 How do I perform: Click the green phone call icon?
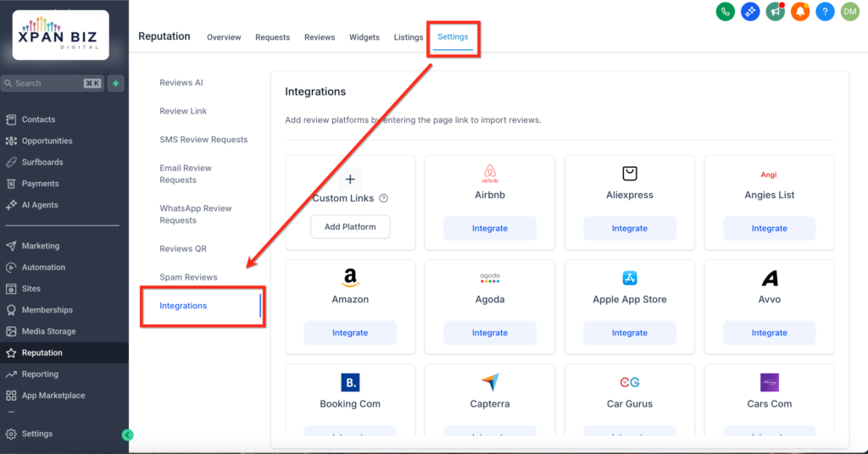(x=725, y=12)
